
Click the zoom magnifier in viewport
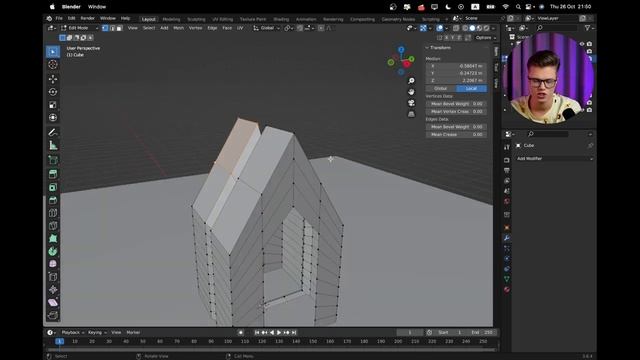coord(411,81)
